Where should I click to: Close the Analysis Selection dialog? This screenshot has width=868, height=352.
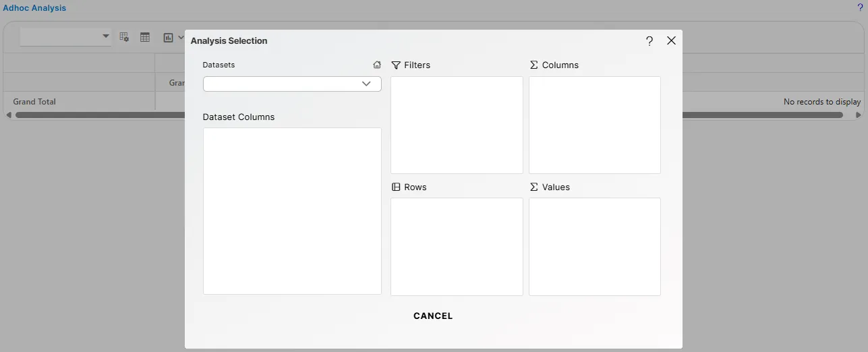[671, 40]
